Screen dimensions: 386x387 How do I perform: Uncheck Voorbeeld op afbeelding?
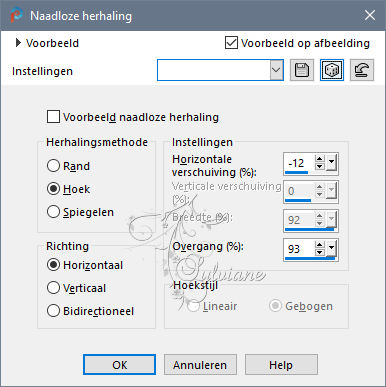tap(231, 43)
